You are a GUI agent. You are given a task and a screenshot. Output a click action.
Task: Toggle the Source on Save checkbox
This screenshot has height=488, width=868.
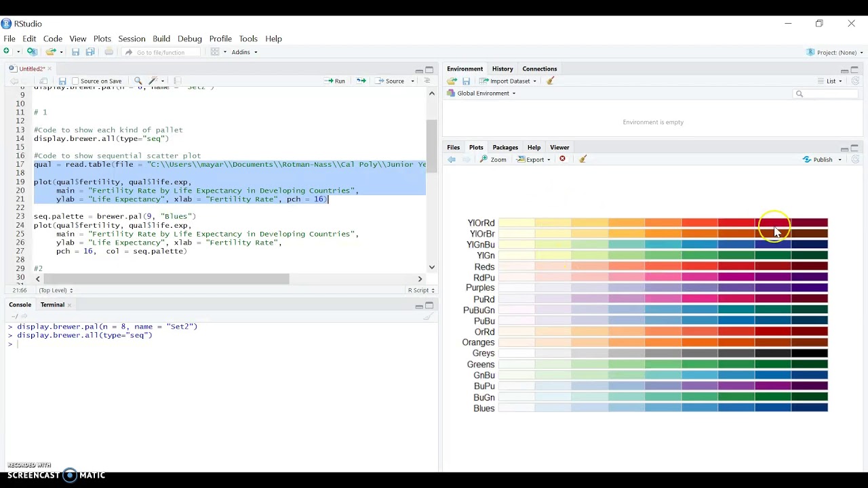pyautogui.click(x=75, y=81)
